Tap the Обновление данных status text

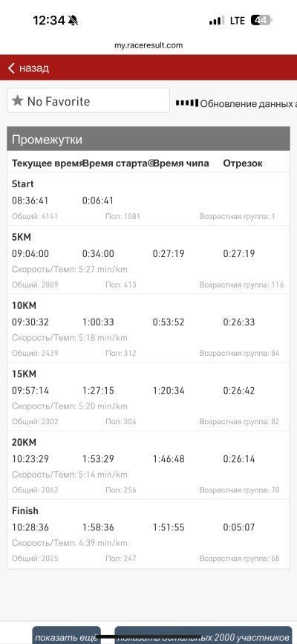pyautogui.click(x=248, y=103)
